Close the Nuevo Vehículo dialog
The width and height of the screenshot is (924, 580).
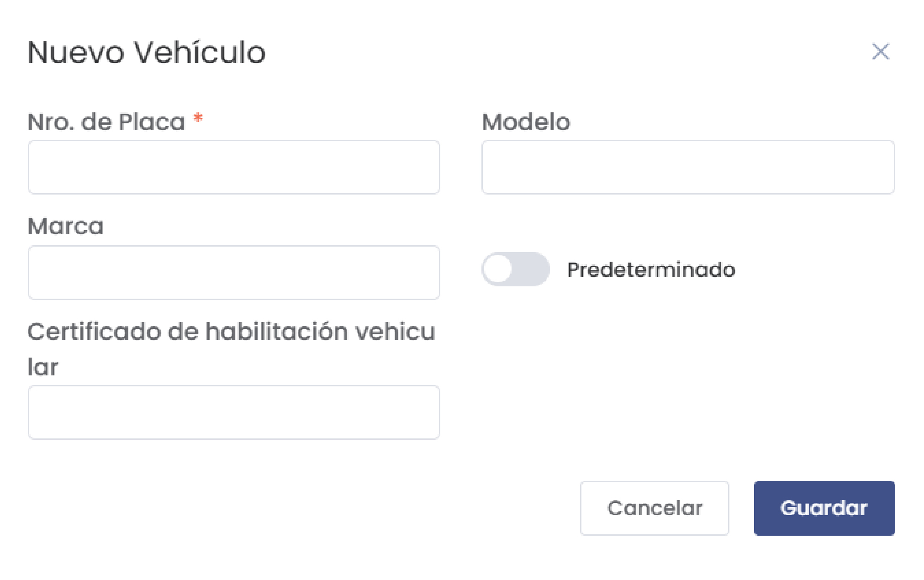click(881, 52)
